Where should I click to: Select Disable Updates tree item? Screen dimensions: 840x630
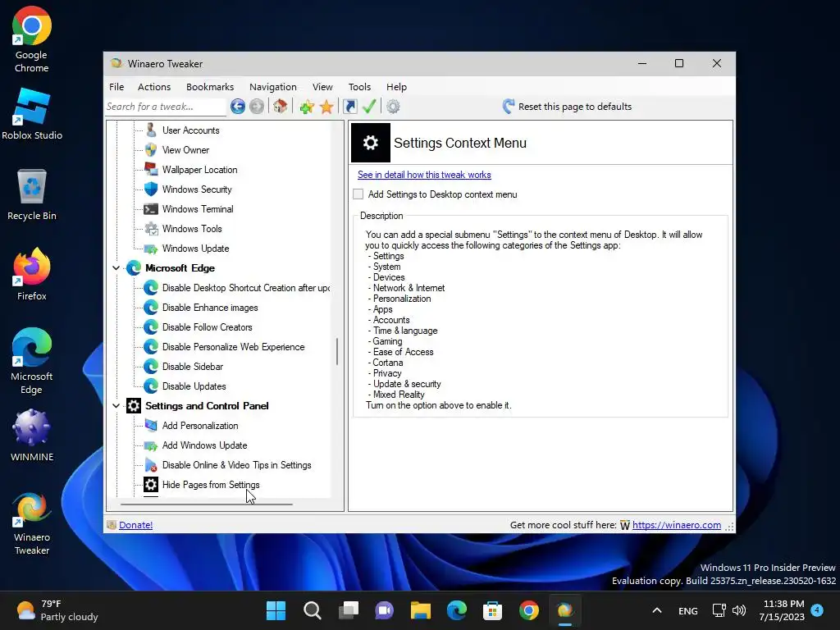(x=194, y=386)
